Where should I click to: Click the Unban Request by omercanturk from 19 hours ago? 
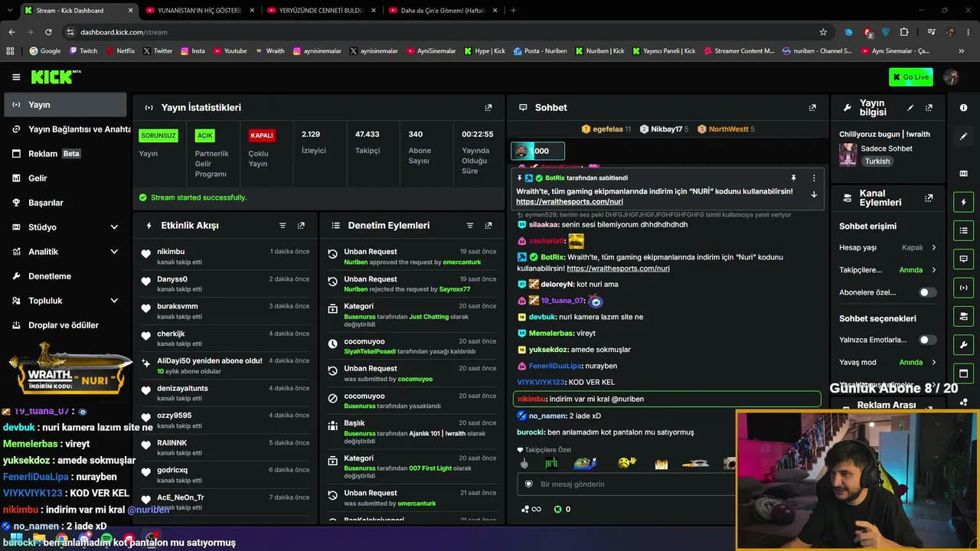click(412, 256)
